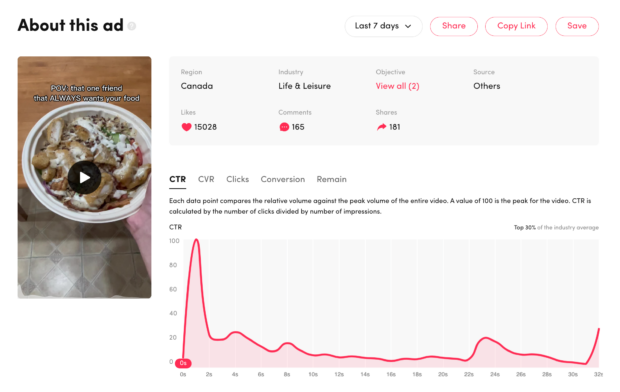The height and width of the screenshot is (392, 620).
Task: Click the Share button
Action: pos(454,26)
